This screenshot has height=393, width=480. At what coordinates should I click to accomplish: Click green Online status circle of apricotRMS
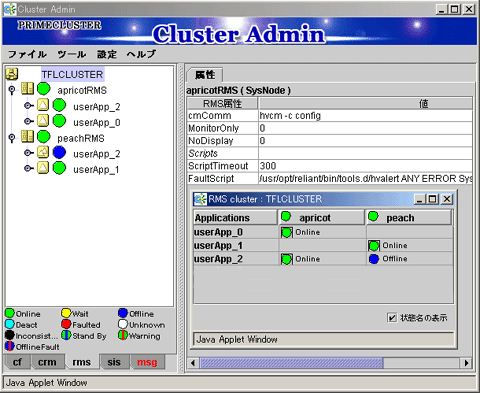[44, 89]
